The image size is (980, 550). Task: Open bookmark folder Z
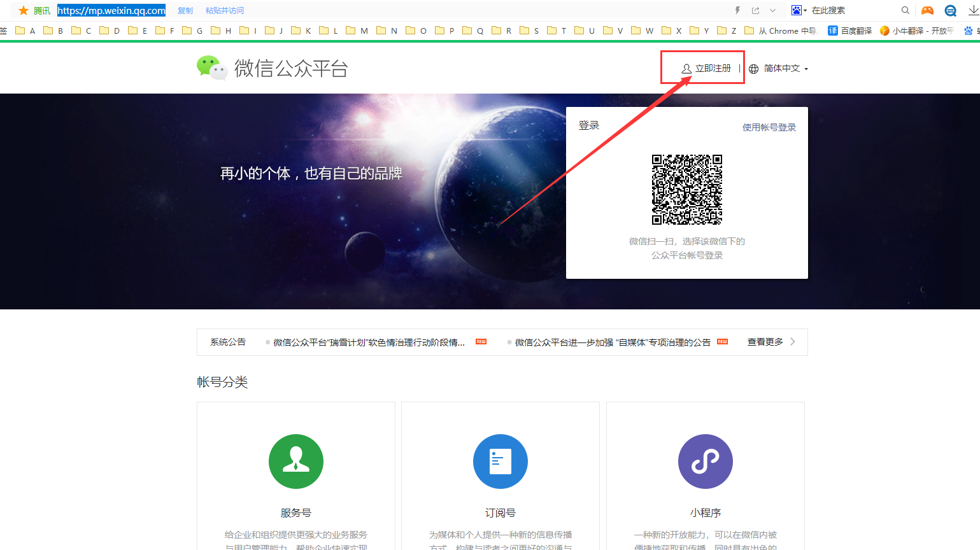coord(727,31)
